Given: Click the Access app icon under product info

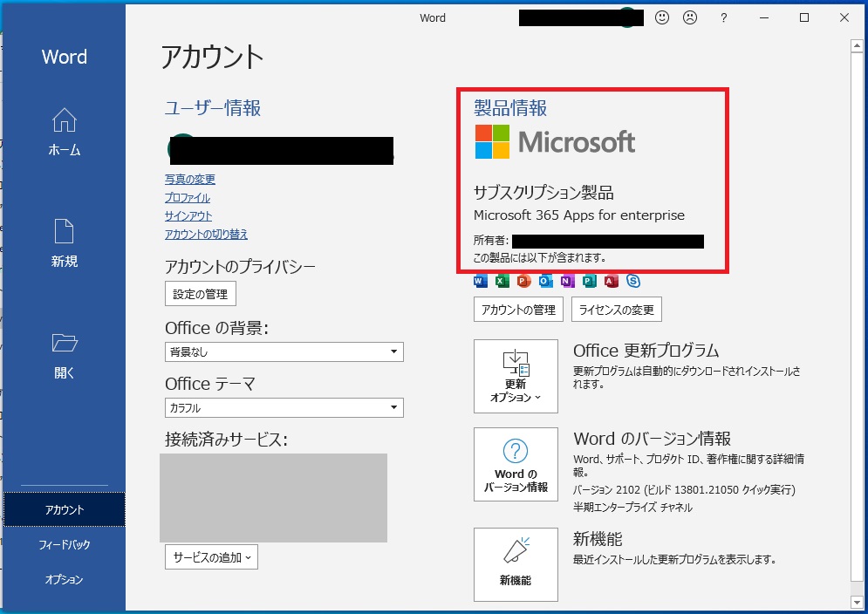Looking at the screenshot, I should pyautogui.click(x=612, y=281).
